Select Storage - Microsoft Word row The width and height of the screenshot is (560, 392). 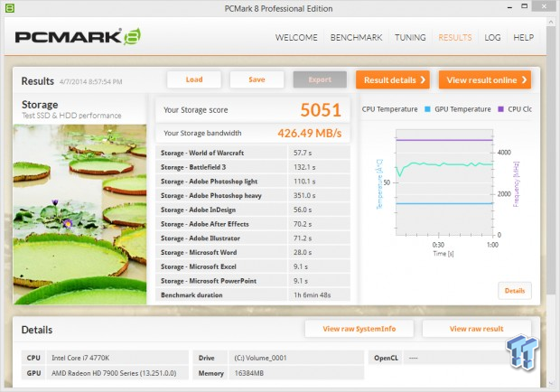(x=253, y=252)
